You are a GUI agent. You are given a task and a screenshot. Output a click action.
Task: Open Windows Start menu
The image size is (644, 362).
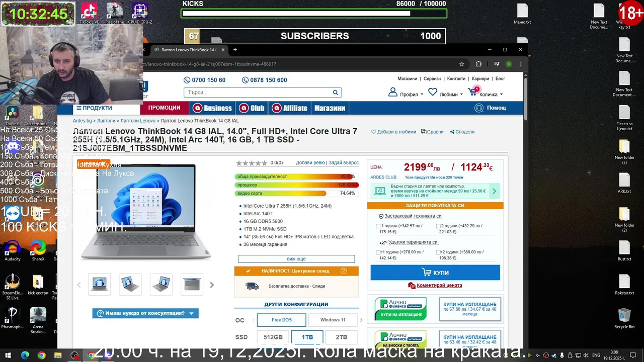pos(8,355)
